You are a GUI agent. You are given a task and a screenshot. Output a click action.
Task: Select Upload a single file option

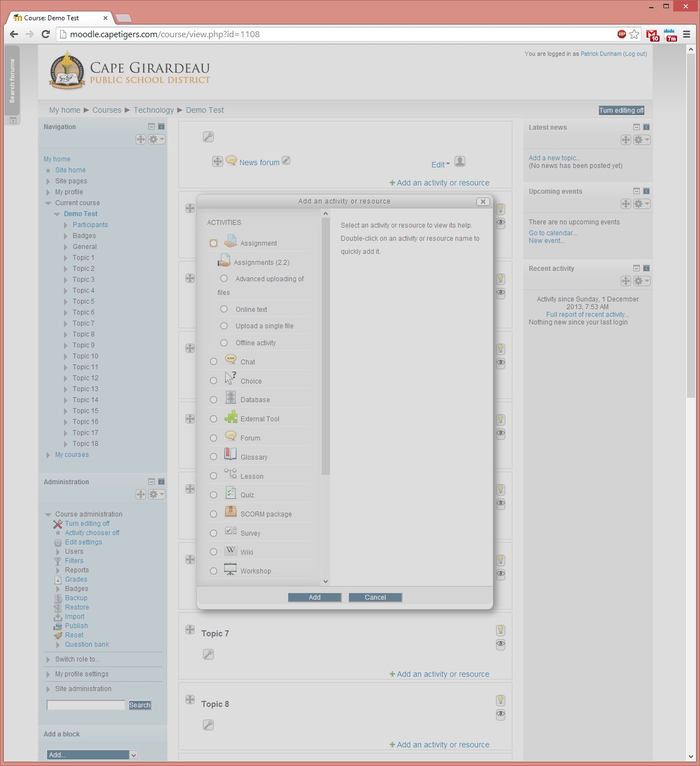tap(224, 326)
